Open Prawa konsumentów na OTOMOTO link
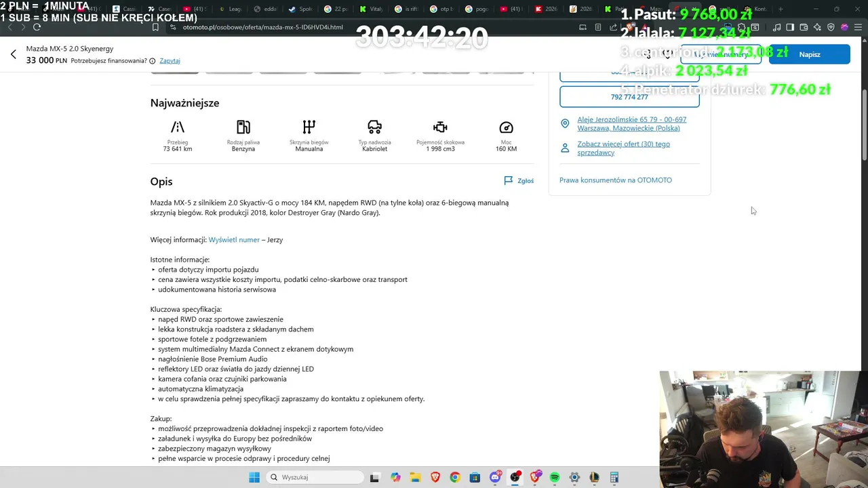This screenshot has height=488, width=868. pos(616,180)
